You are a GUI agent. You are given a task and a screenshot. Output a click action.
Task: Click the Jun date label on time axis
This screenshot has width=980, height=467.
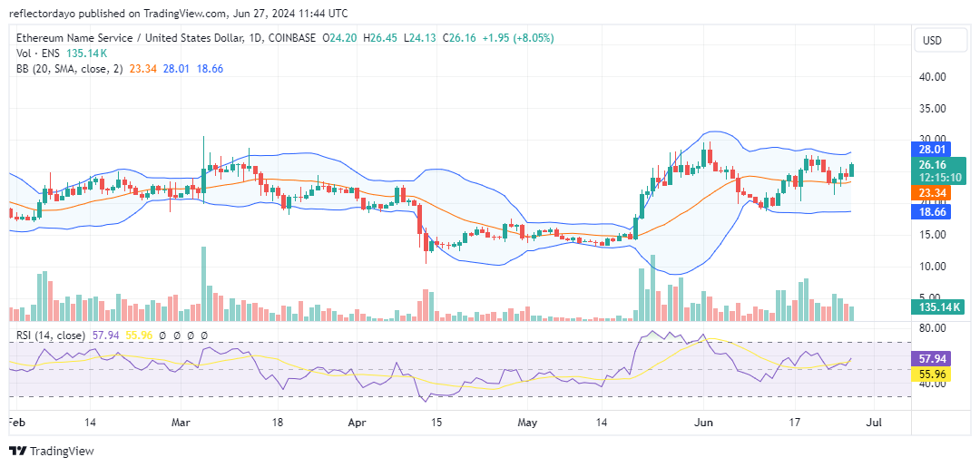coord(703,423)
